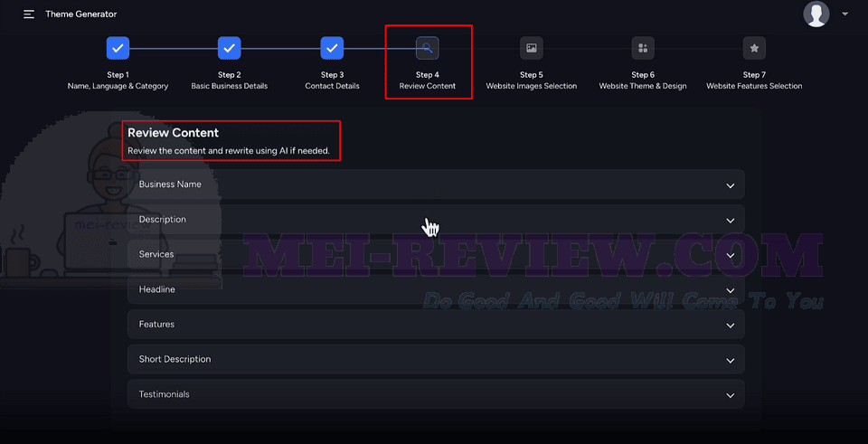Open the account dropdown arrow

844,14
